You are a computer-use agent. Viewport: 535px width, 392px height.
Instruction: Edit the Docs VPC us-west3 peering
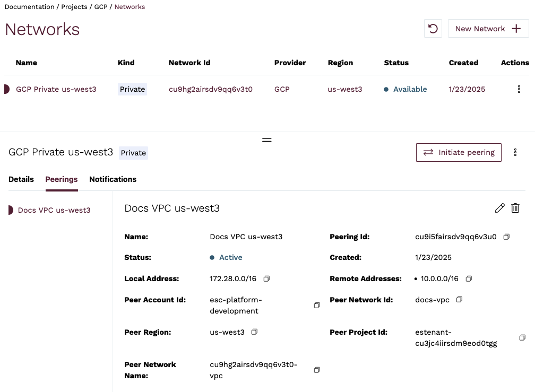499,208
